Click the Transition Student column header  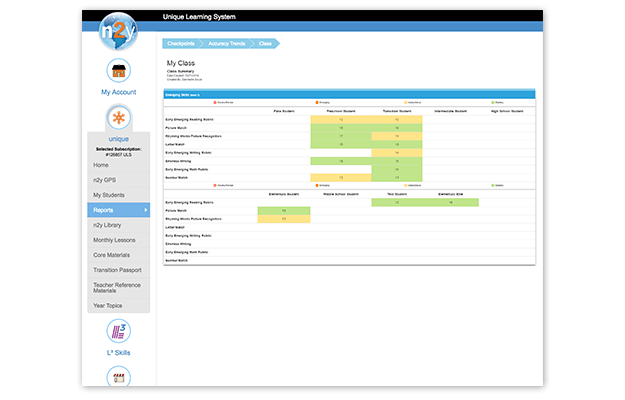tap(397, 111)
